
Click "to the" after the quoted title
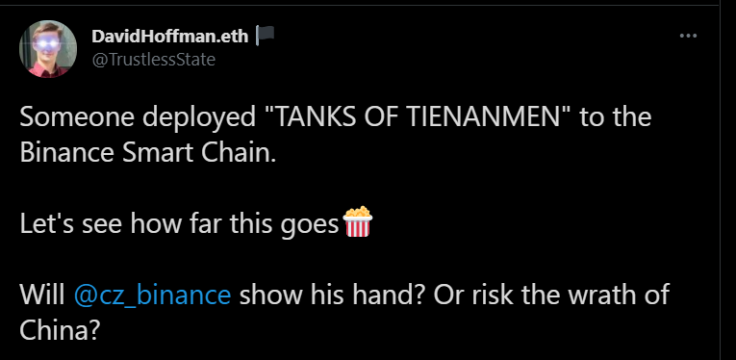point(615,117)
